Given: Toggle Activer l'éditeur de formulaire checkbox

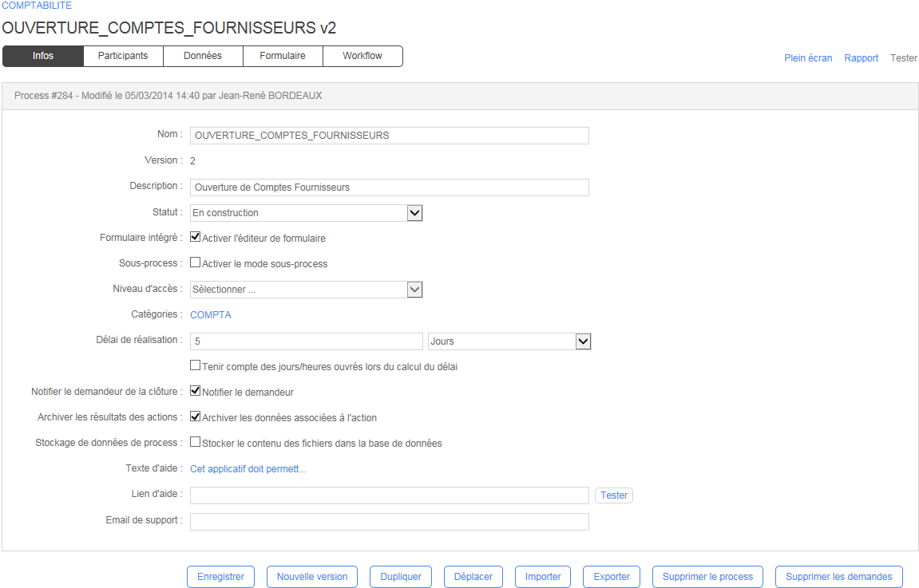Looking at the screenshot, I should [195, 237].
